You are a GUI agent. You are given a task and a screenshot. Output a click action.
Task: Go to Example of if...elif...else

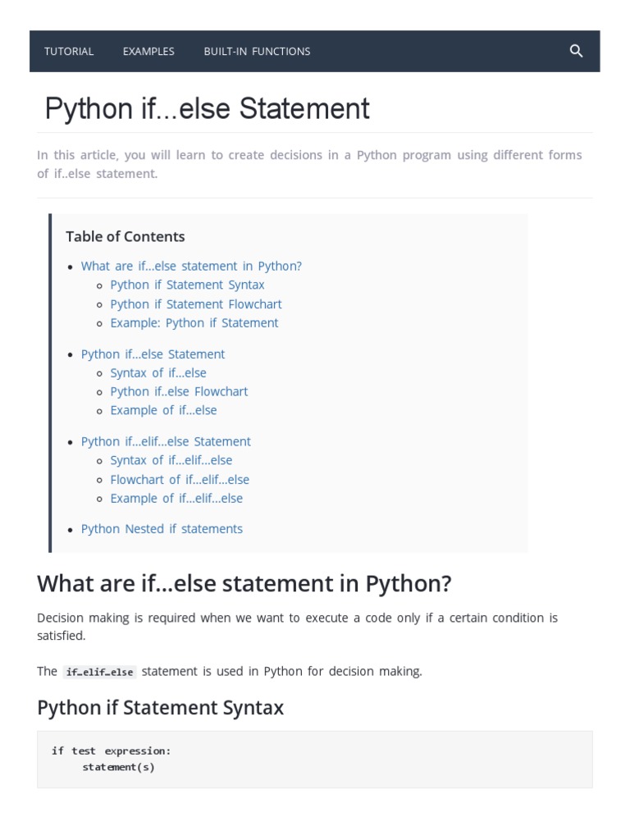pos(176,498)
